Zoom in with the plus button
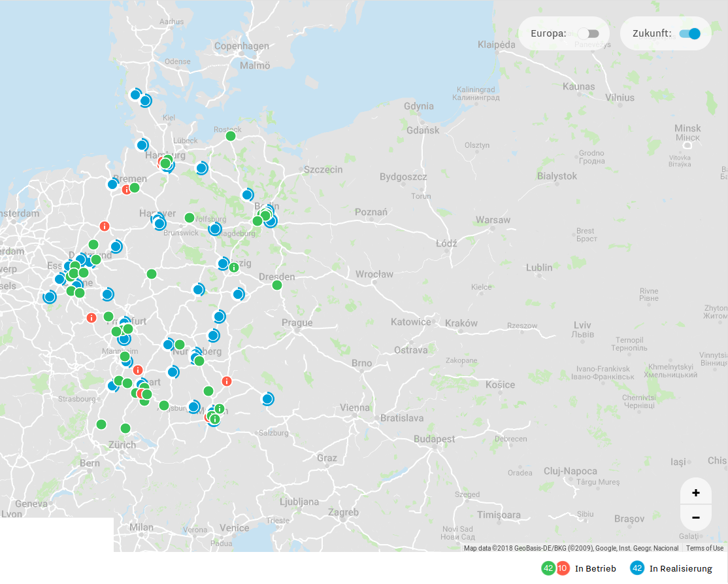 (695, 492)
